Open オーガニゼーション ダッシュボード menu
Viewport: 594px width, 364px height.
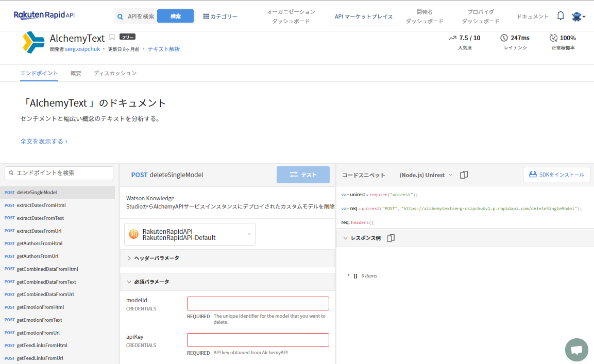point(291,16)
